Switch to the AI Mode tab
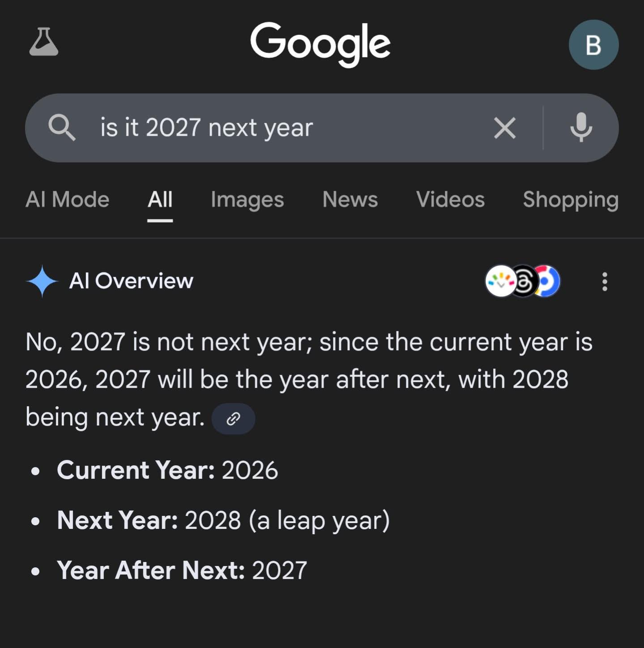The image size is (644, 648). (x=68, y=199)
